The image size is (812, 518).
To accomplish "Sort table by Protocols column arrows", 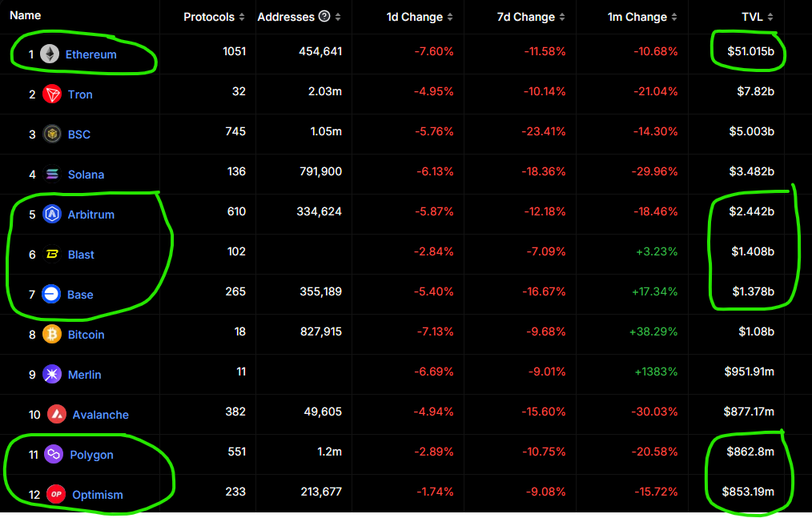I will (241, 17).
